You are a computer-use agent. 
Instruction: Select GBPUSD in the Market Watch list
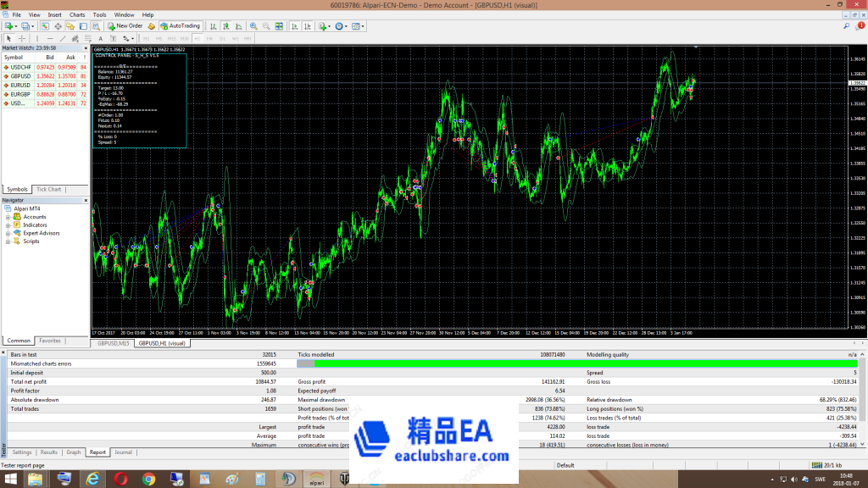[x=22, y=75]
